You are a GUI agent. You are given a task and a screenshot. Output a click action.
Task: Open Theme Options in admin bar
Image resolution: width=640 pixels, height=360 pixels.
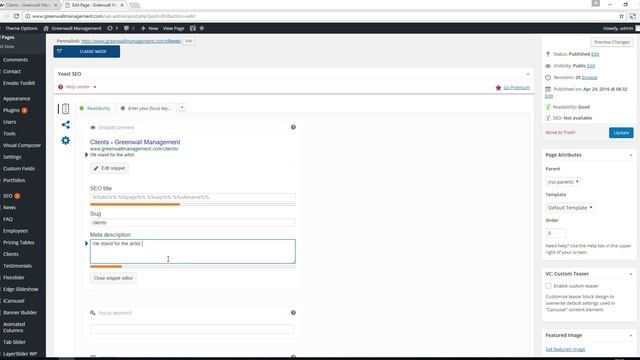(x=21, y=28)
